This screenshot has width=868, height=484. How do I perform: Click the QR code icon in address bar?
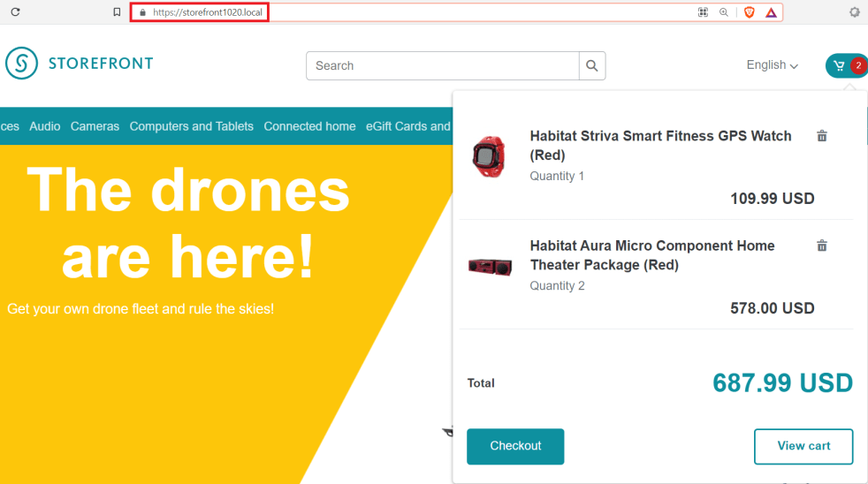click(x=704, y=12)
